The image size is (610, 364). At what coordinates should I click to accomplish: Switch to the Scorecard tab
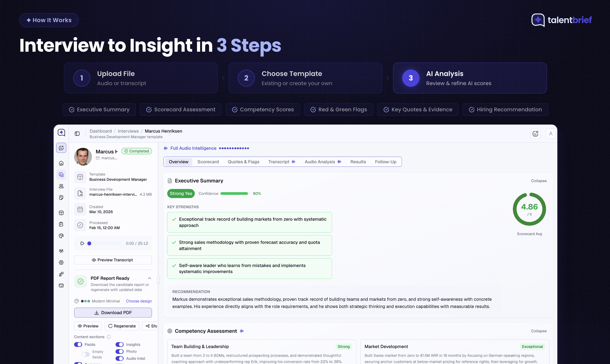(208, 162)
